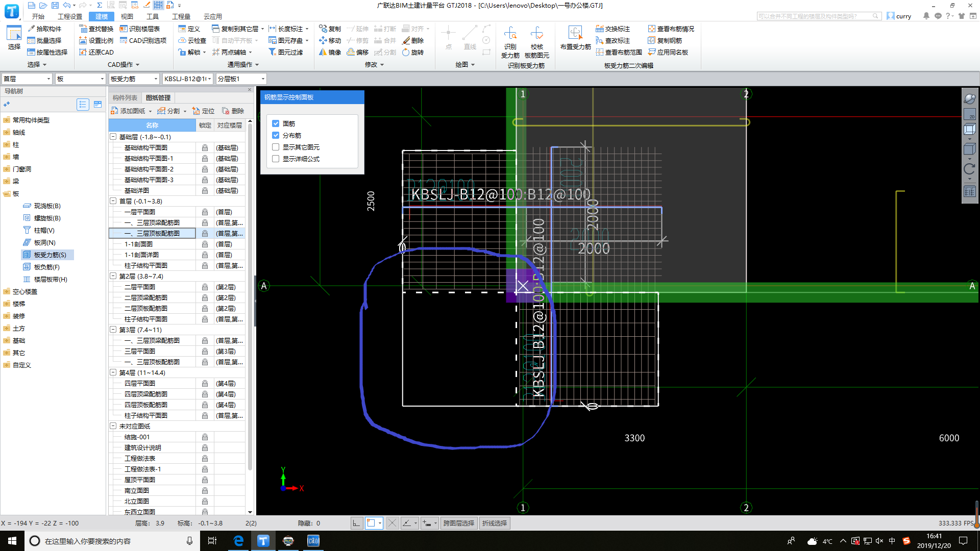Collapse the 基础层 (-1.8~-0.1) group

tap(113, 137)
